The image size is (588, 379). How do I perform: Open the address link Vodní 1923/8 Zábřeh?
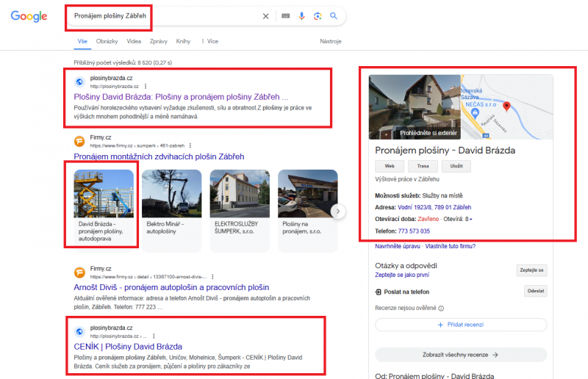tap(434, 207)
